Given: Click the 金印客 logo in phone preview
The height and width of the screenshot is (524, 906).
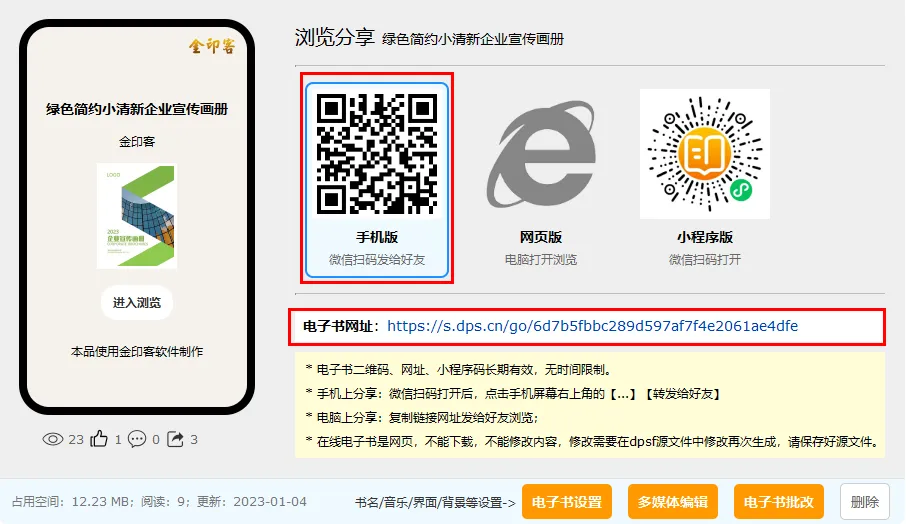Looking at the screenshot, I should 212,46.
